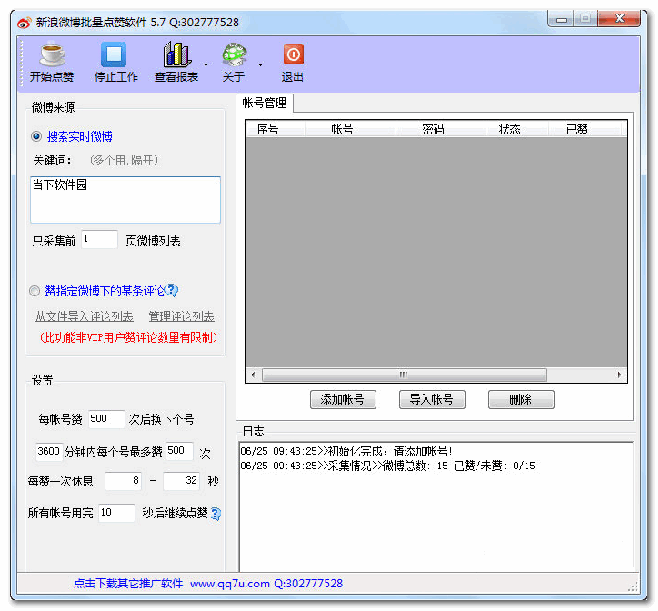Open the 从文件导入评论列表 link
The image size is (658, 611).
(x=84, y=316)
